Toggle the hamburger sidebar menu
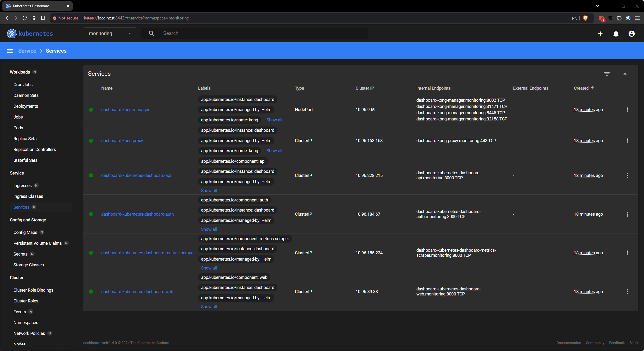This screenshot has width=644, height=351. pos(10,51)
